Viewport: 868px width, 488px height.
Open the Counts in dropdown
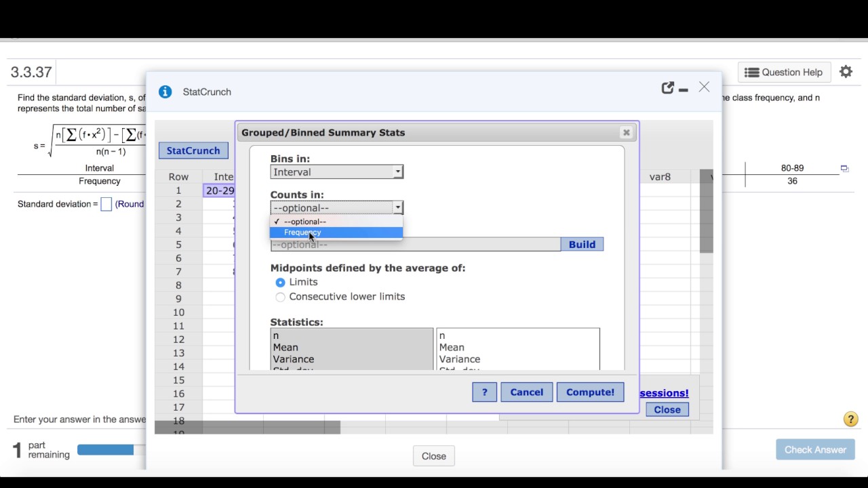point(336,208)
